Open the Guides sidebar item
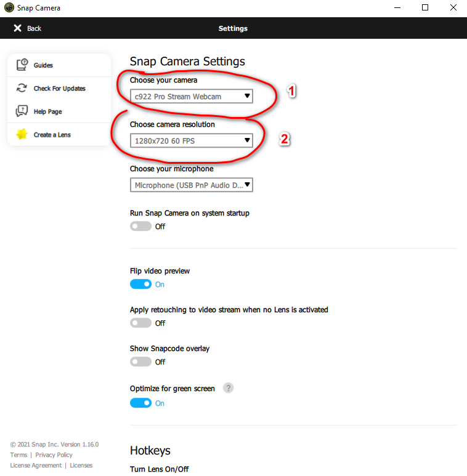 (x=59, y=65)
